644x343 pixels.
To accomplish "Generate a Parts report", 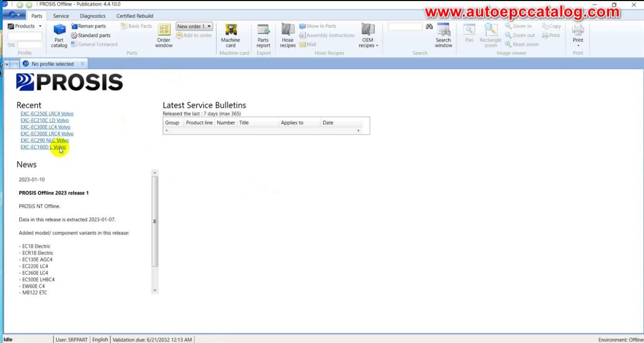I will click(x=263, y=36).
